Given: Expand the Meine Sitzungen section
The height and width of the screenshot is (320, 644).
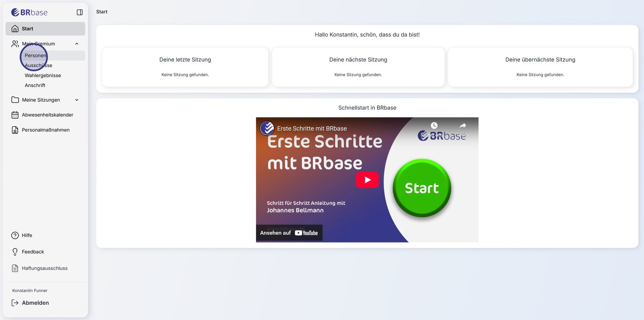Looking at the screenshot, I should pyautogui.click(x=77, y=100).
